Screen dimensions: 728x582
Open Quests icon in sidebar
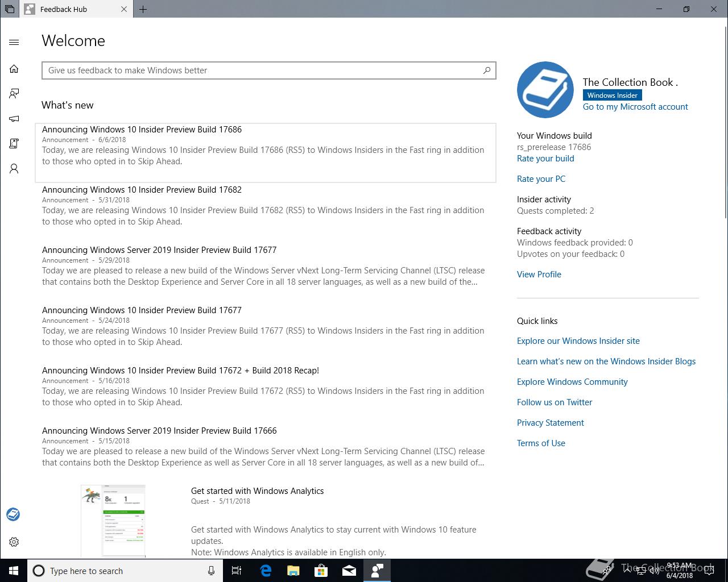tap(14, 144)
